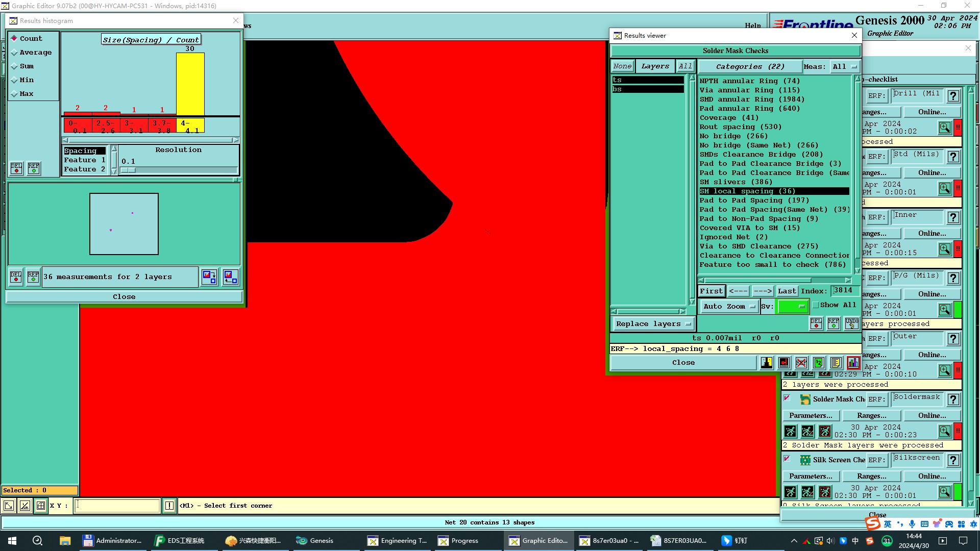Click the yellow notes report icon
980x551 pixels.
pos(836,363)
